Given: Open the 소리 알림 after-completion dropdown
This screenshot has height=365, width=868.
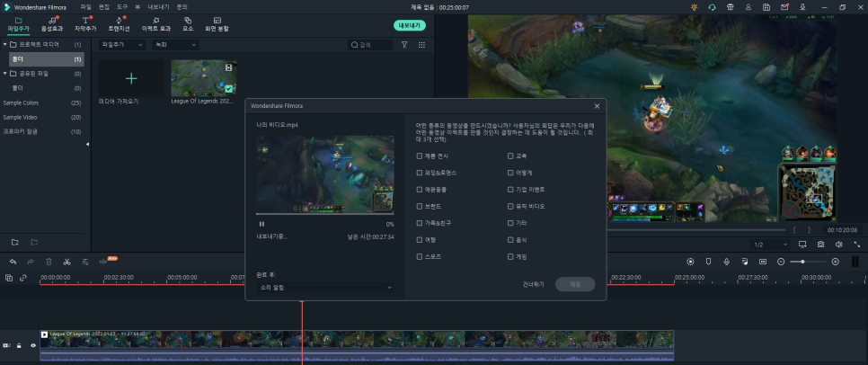Looking at the screenshot, I should (x=325, y=288).
